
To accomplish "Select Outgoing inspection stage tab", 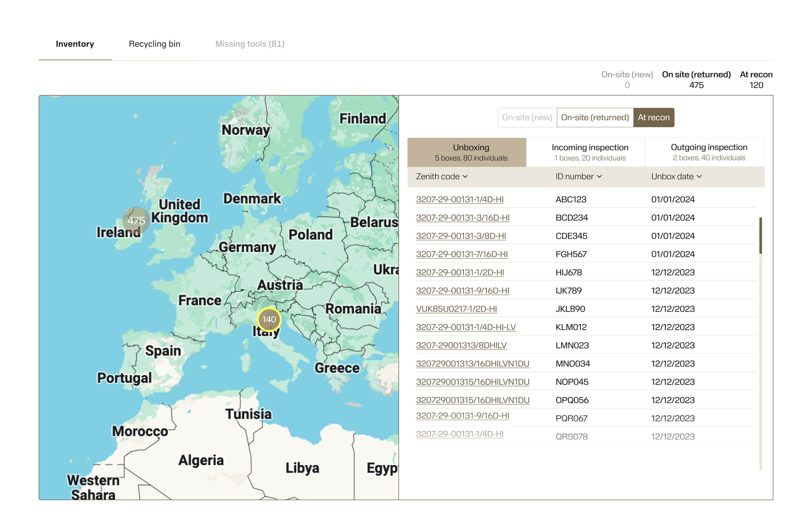I will tap(709, 152).
